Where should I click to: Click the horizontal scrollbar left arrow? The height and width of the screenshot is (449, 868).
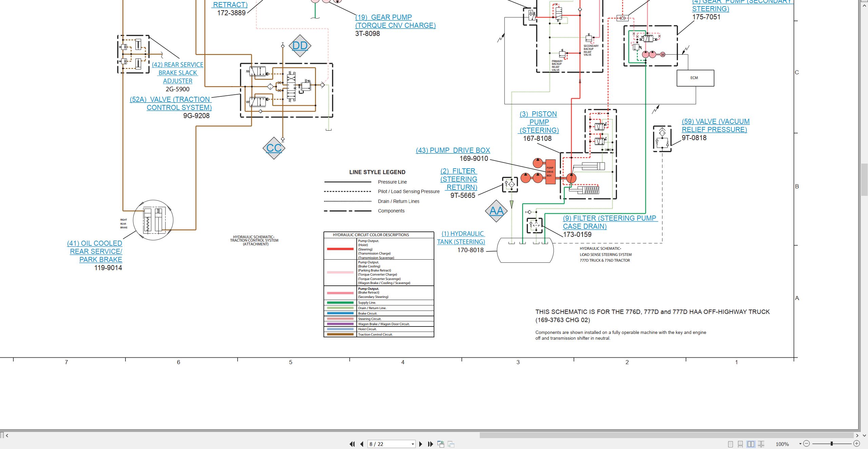tap(7, 435)
